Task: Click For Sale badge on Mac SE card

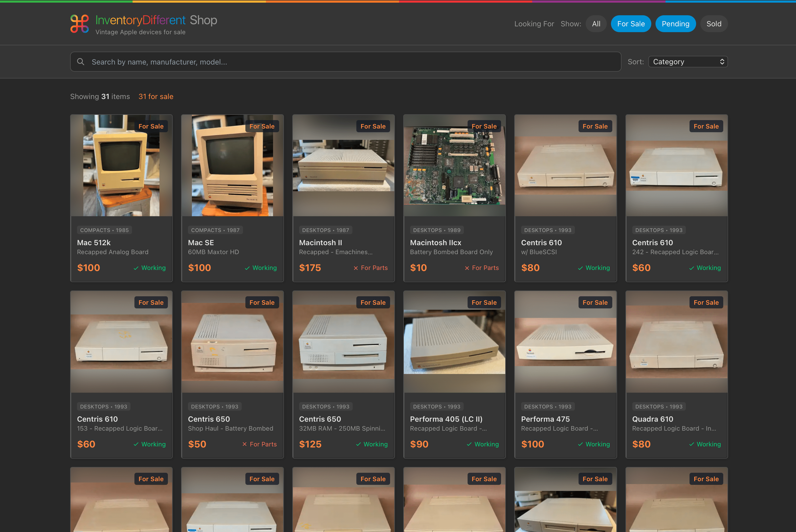Action: tap(262, 126)
